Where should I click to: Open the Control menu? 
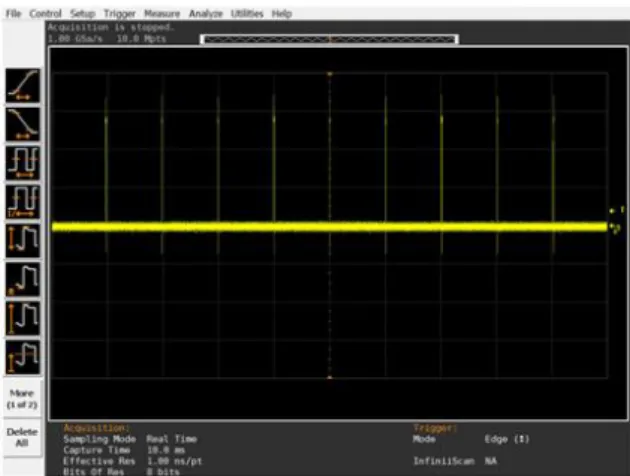click(x=45, y=14)
